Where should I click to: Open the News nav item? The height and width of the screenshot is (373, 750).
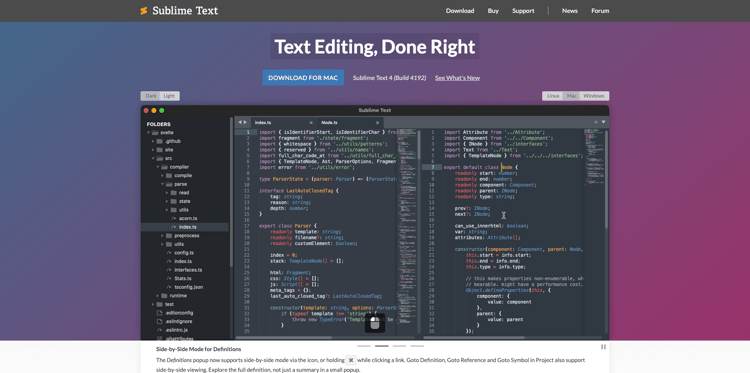click(x=570, y=11)
